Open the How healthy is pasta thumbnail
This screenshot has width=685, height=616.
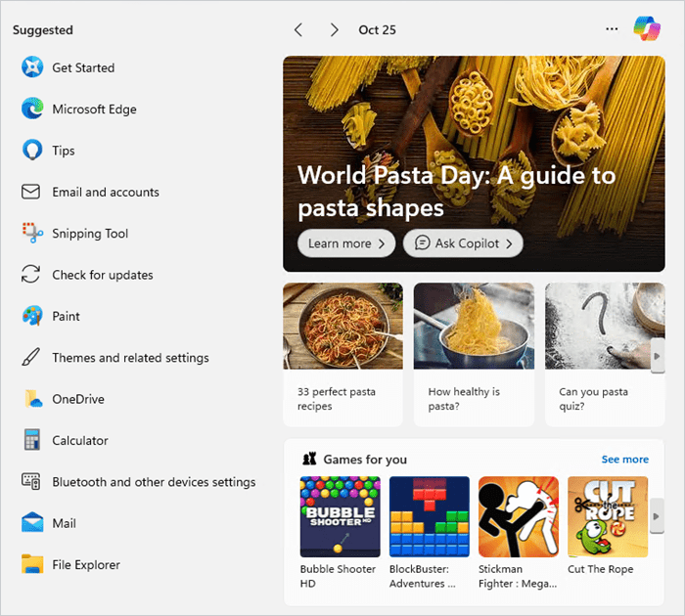pos(474,326)
